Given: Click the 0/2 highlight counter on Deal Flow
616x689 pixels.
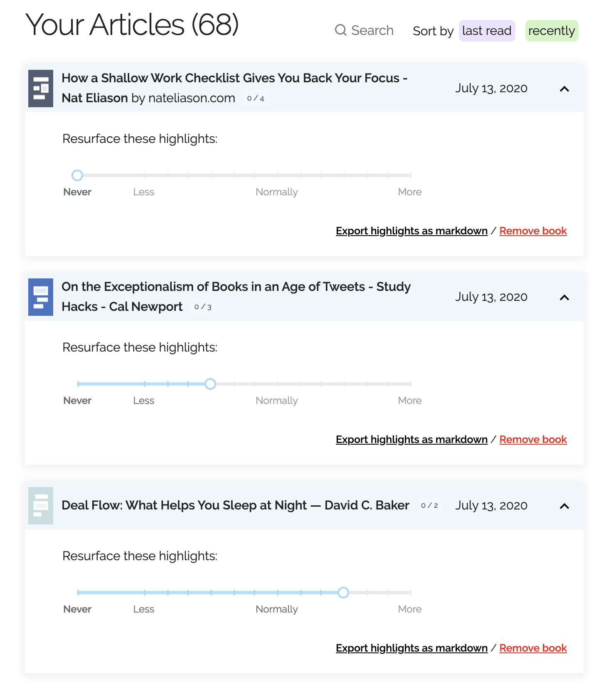Looking at the screenshot, I should (x=429, y=506).
